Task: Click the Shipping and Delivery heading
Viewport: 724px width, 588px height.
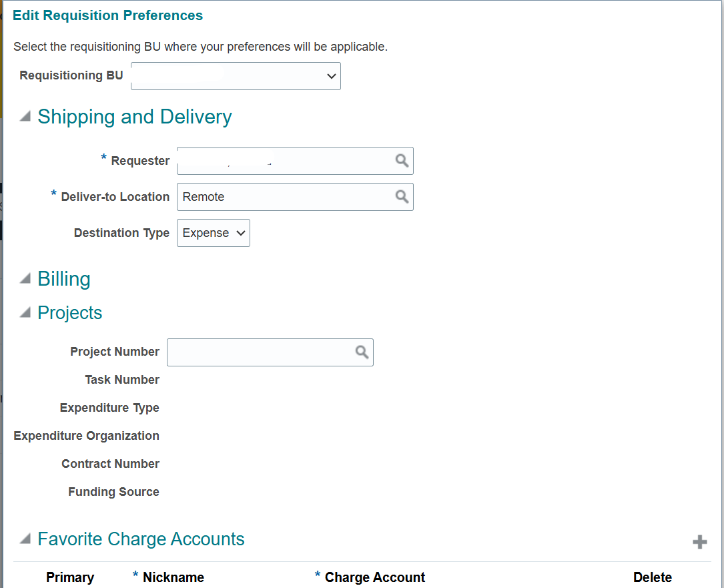Action: 134,116
